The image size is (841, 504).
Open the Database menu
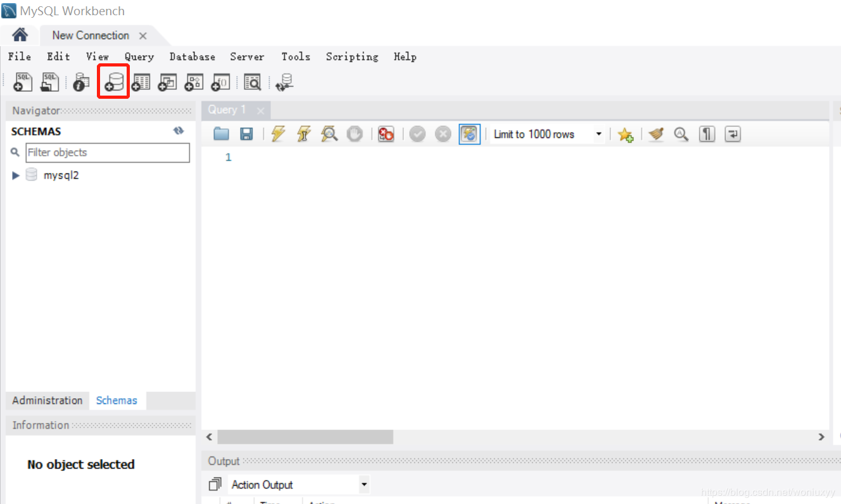193,56
